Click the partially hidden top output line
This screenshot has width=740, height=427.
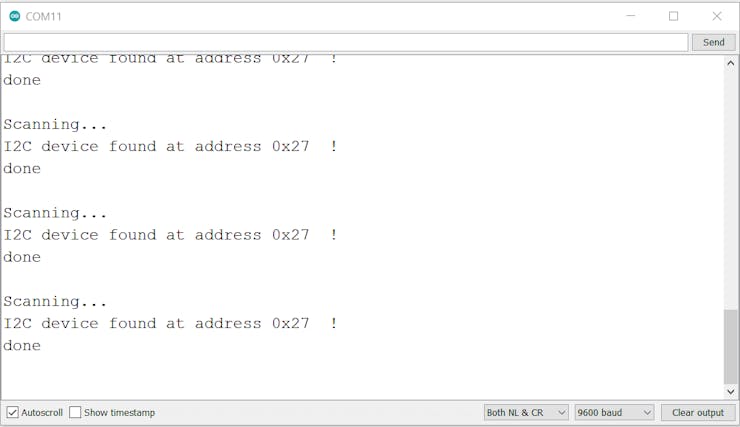[170, 59]
